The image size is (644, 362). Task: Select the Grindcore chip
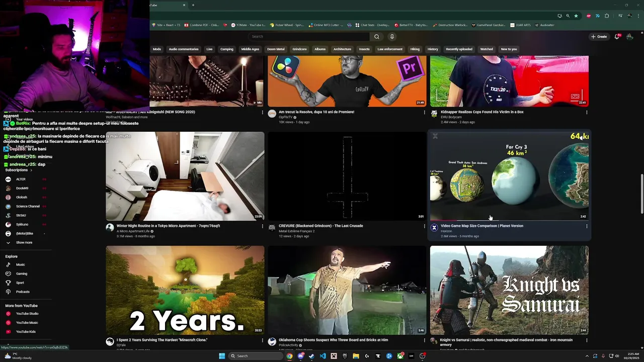coord(299,49)
